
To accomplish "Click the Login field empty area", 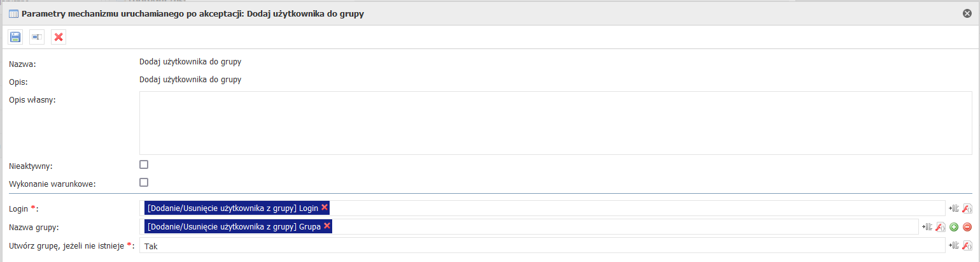I will click(636, 208).
